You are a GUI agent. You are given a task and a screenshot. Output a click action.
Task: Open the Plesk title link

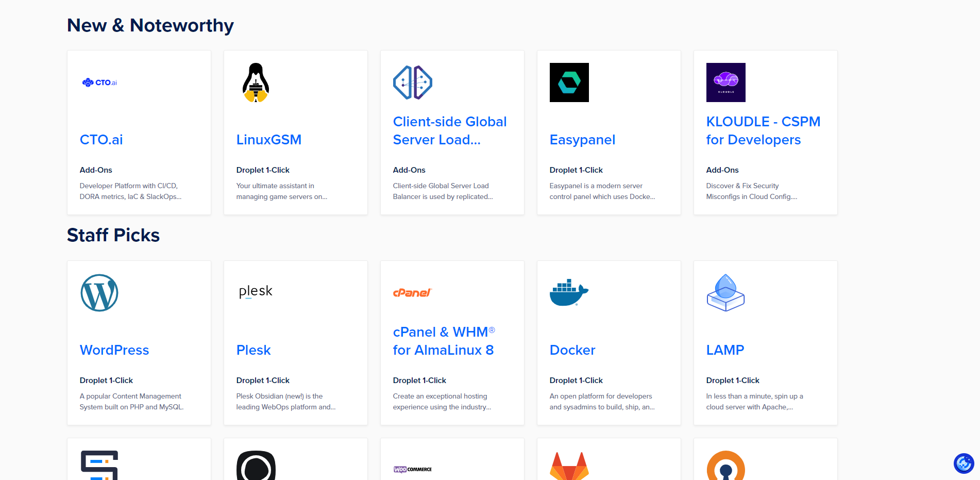pyautogui.click(x=254, y=350)
